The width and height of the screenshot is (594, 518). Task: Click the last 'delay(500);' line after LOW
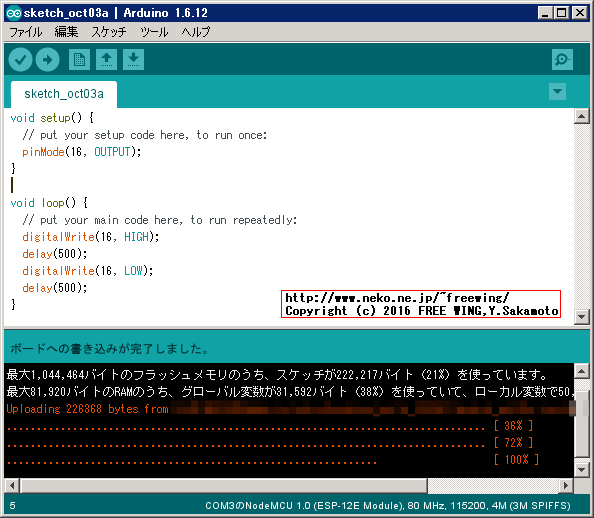55,288
